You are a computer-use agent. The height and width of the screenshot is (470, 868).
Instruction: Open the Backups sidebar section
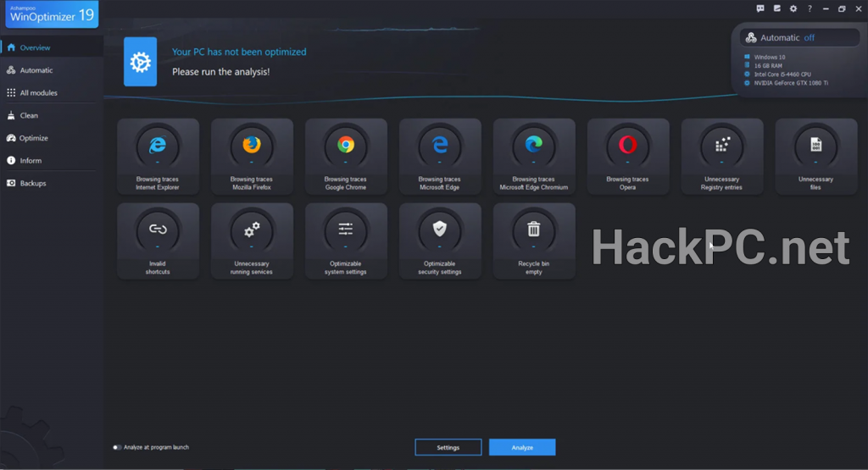click(x=32, y=183)
